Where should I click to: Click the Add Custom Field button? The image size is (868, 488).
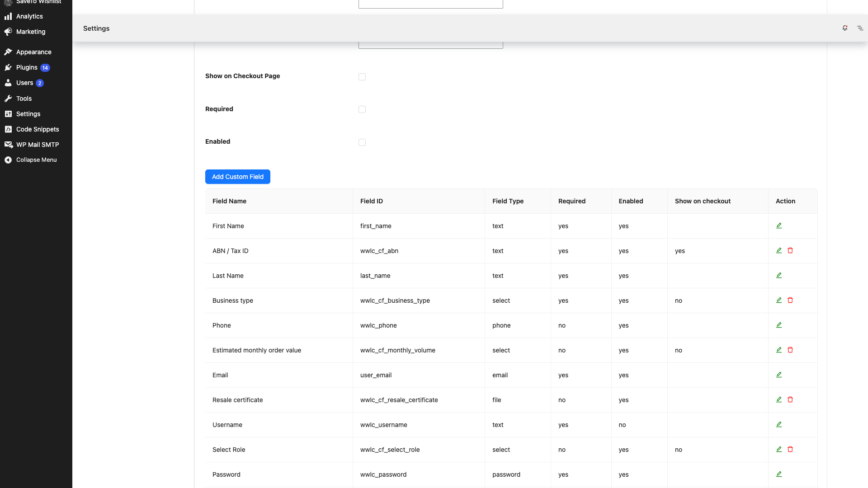238,177
